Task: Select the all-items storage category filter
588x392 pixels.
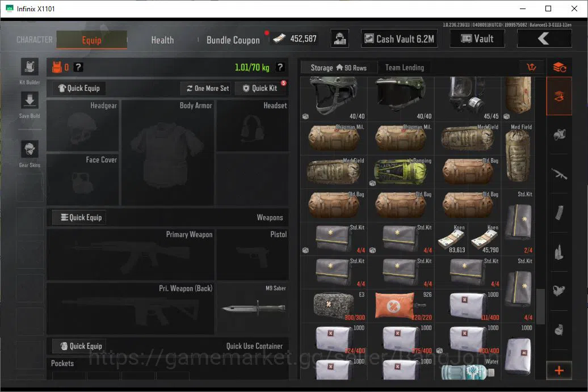Action: pos(559,96)
